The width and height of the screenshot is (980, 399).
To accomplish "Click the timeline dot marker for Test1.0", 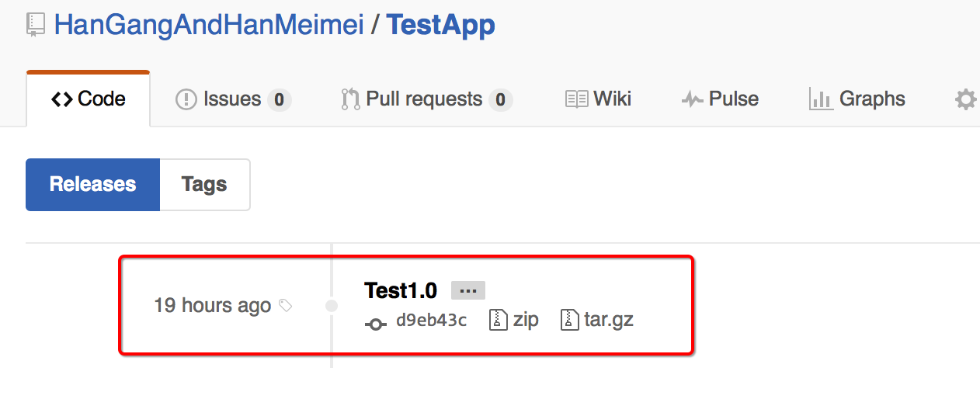I will 332,306.
